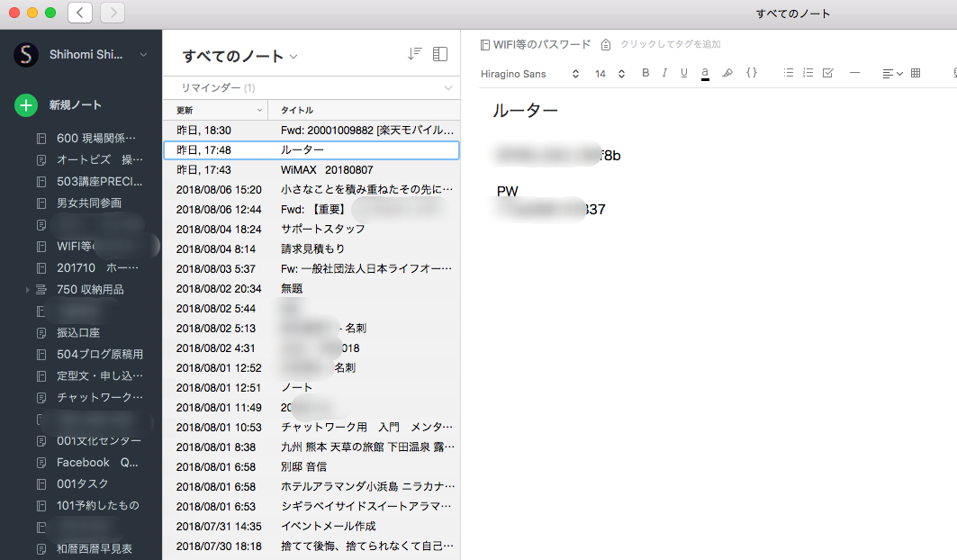
Task: Open the WIFI等のパスワード notebook selector
Action: (x=536, y=45)
